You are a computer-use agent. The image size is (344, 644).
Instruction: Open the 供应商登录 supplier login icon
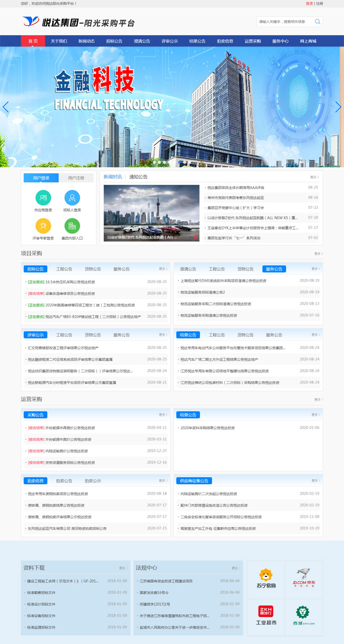tap(43, 198)
